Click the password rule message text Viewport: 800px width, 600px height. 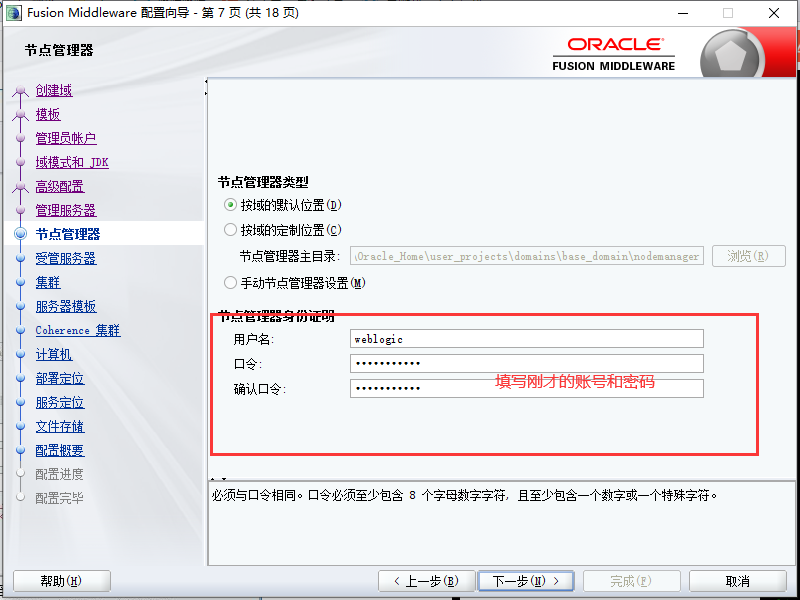465,495
